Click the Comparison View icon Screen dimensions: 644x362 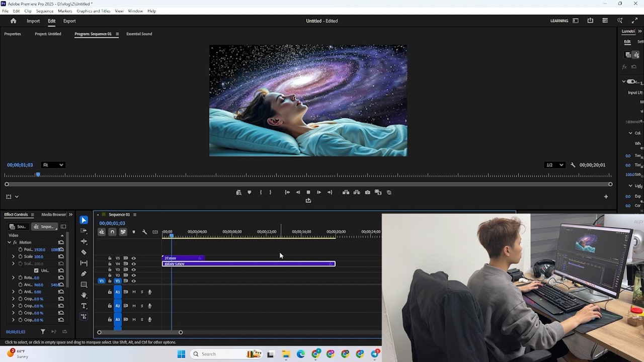tap(378, 192)
